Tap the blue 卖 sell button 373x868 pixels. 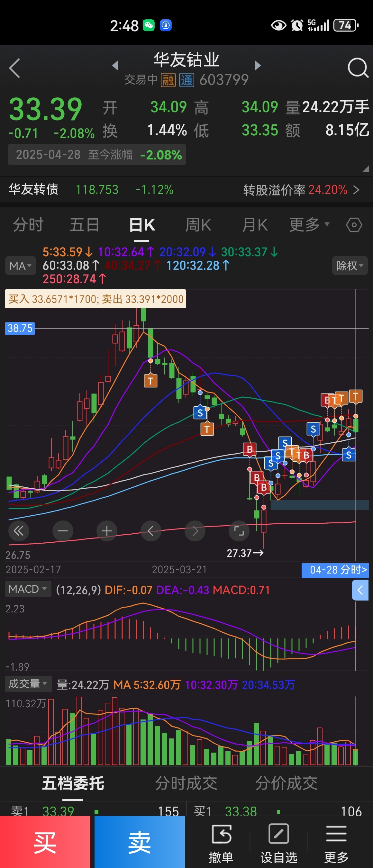click(140, 842)
